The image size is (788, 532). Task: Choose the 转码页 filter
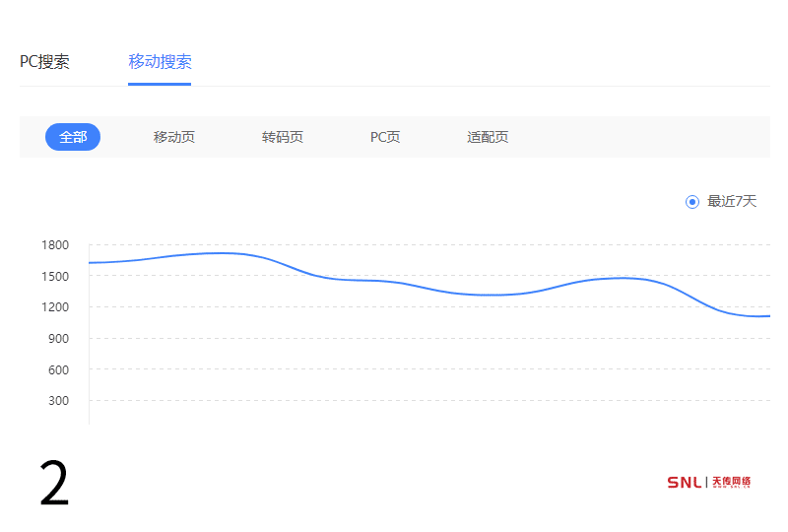283,137
